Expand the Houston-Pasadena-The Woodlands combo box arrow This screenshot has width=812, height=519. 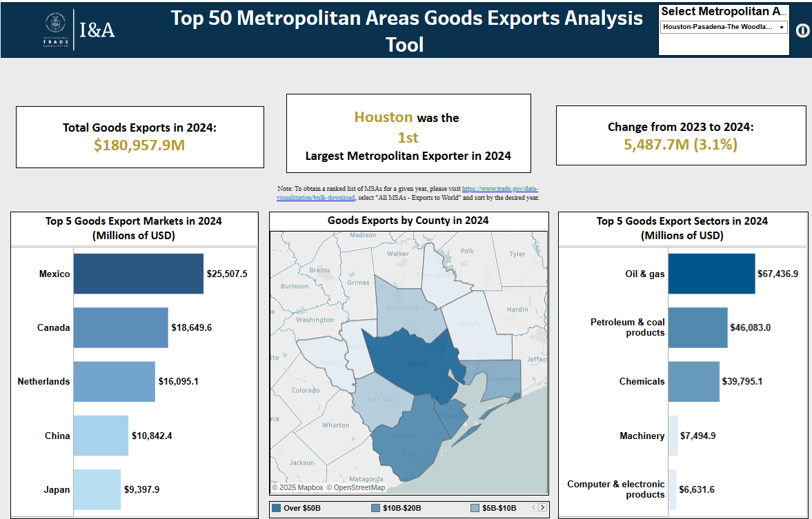click(x=782, y=27)
